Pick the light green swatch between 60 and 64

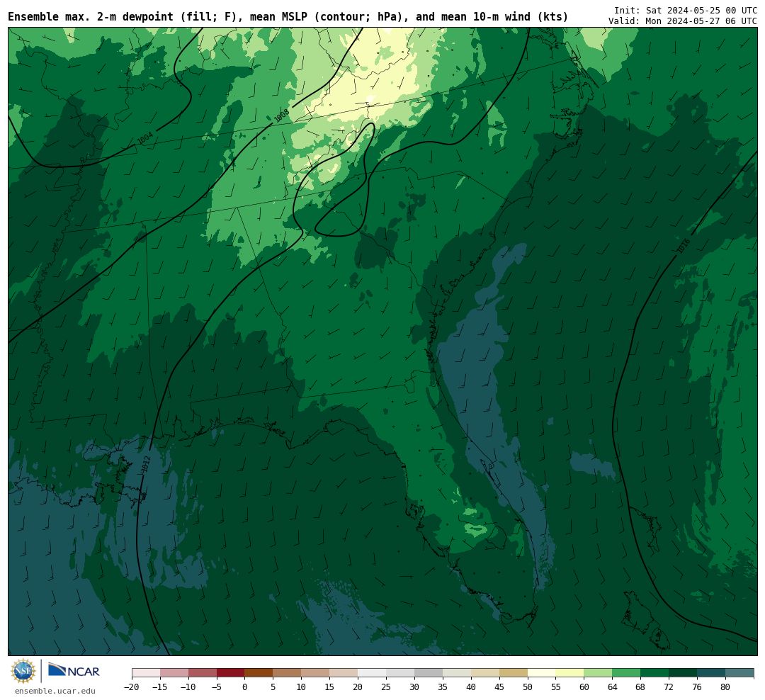coord(599,673)
